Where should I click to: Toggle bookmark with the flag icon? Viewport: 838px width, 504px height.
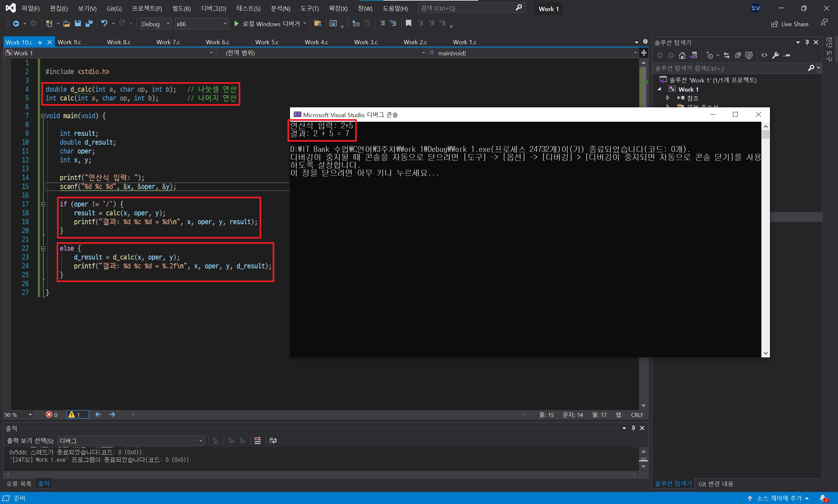(408, 23)
